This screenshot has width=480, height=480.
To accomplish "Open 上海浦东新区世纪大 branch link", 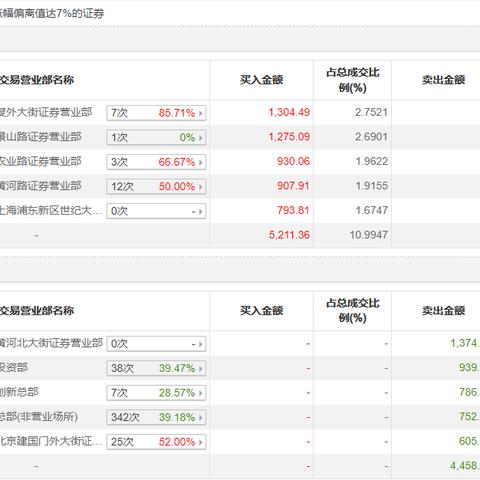I will (x=51, y=210).
